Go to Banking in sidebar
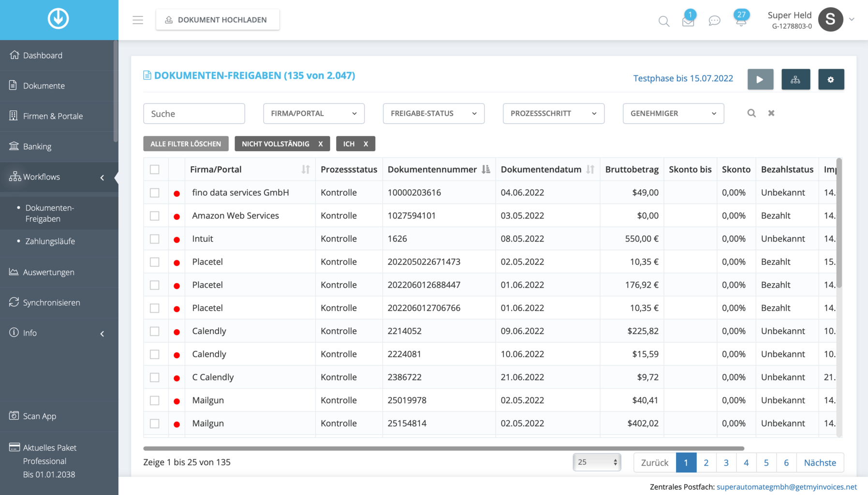The height and width of the screenshot is (495, 868). [37, 146]
